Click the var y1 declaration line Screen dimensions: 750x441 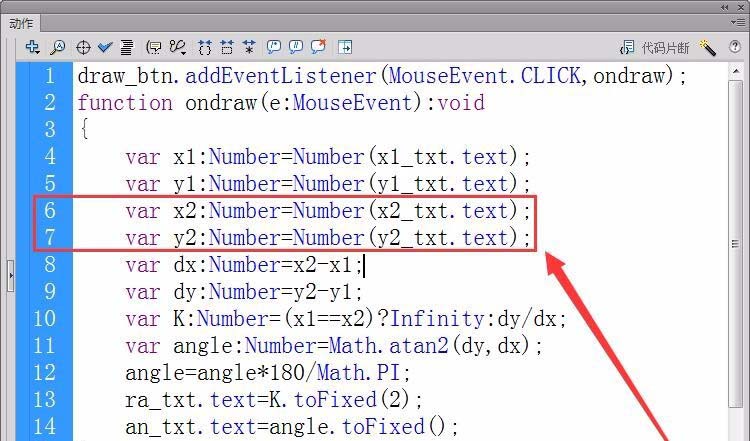(x=328, y=184)
